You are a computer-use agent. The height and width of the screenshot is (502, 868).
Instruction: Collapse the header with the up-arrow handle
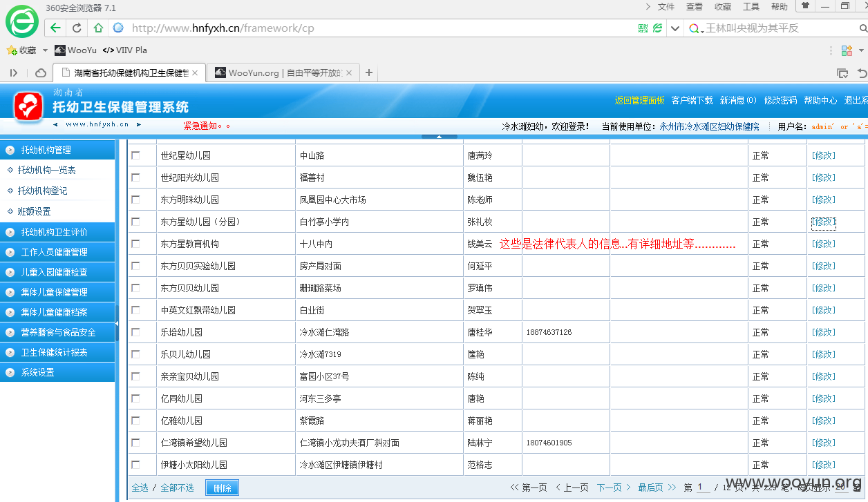(440, 136)
